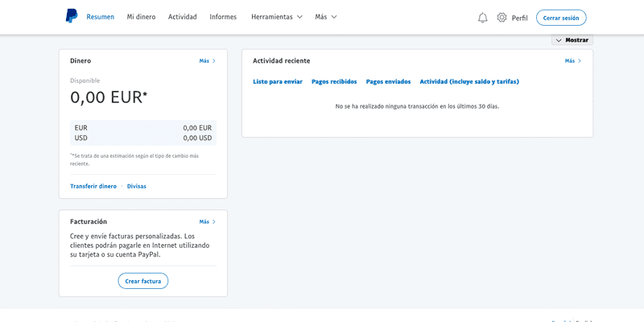Click the Cerrar sesión button
644x322 pixels.
coord(561,18)
